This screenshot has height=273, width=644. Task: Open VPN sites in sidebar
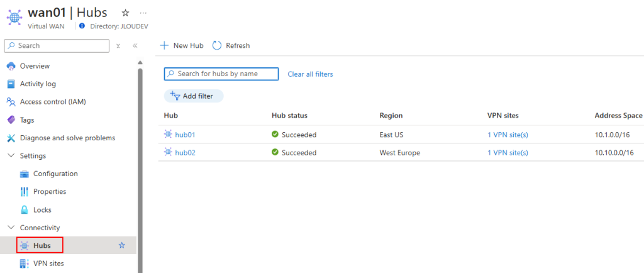pos(49,264)
